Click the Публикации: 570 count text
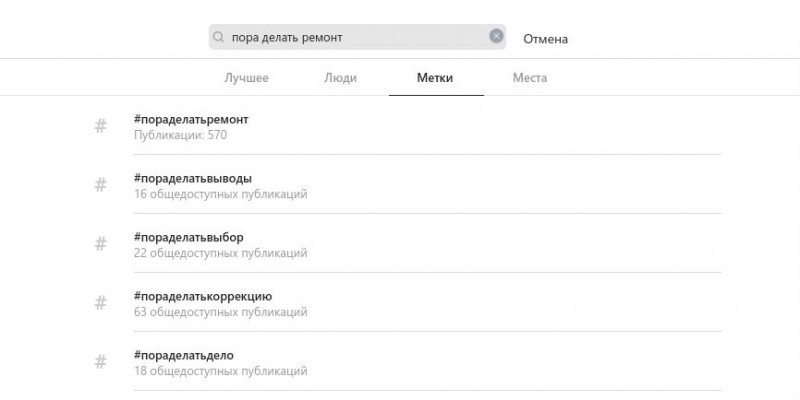800x400 pixels. (x=180, y=135)
